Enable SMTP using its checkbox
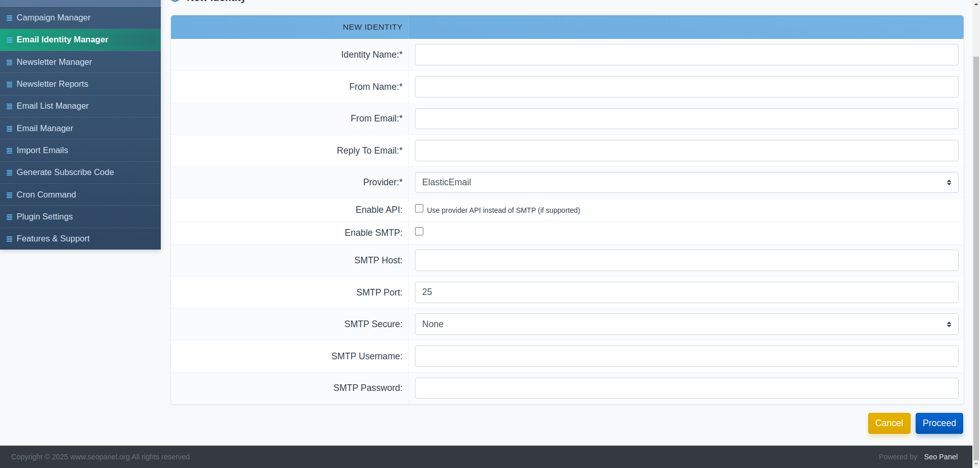 tap(419, 231)
